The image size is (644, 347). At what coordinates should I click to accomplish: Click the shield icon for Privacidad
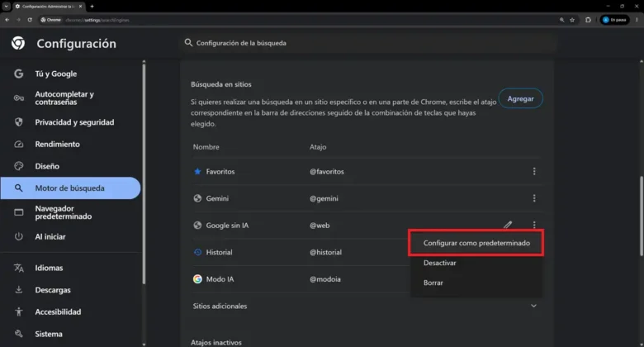pos(18,122)
